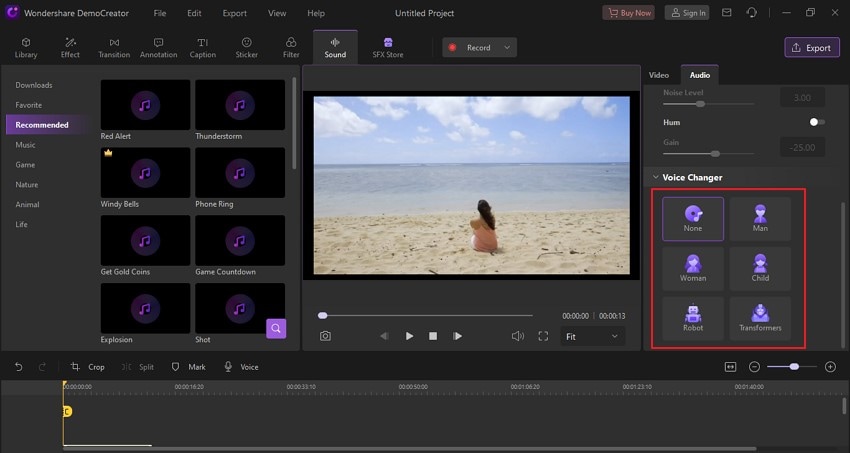Open the messages envelope icon
Viewport: 850px width, 453px height.
pos(726,12)
